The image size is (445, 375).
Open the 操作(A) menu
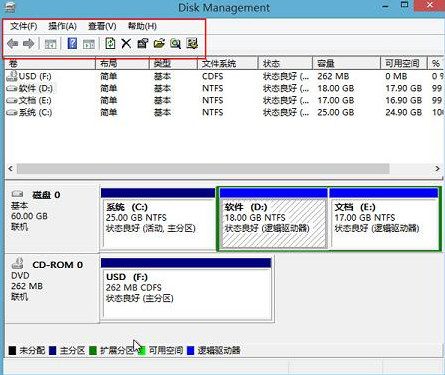[x=62, y=26]
